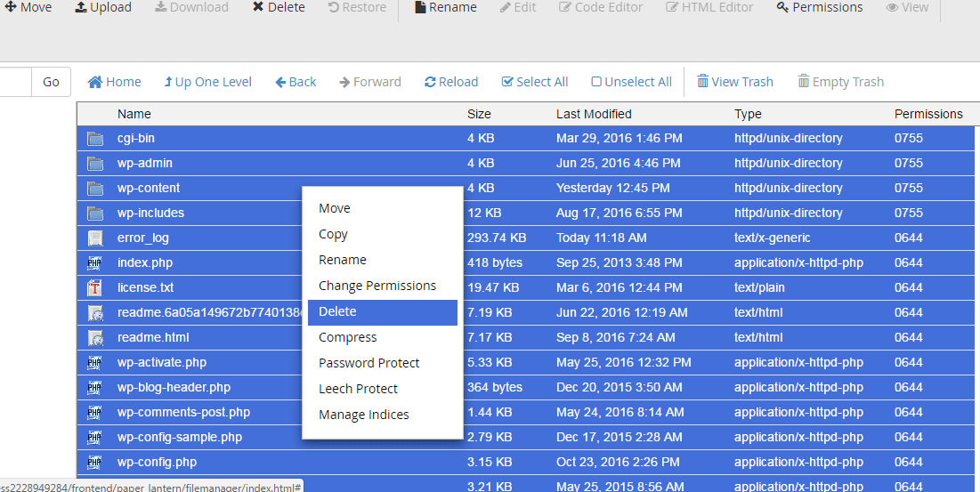Click the Back navigation button
The height and width of the screenshot is (492, 980).
tap(296, 82)
